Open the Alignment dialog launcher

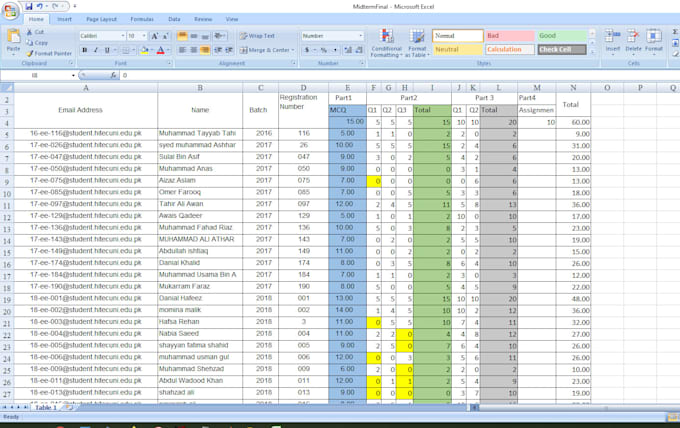294,63
